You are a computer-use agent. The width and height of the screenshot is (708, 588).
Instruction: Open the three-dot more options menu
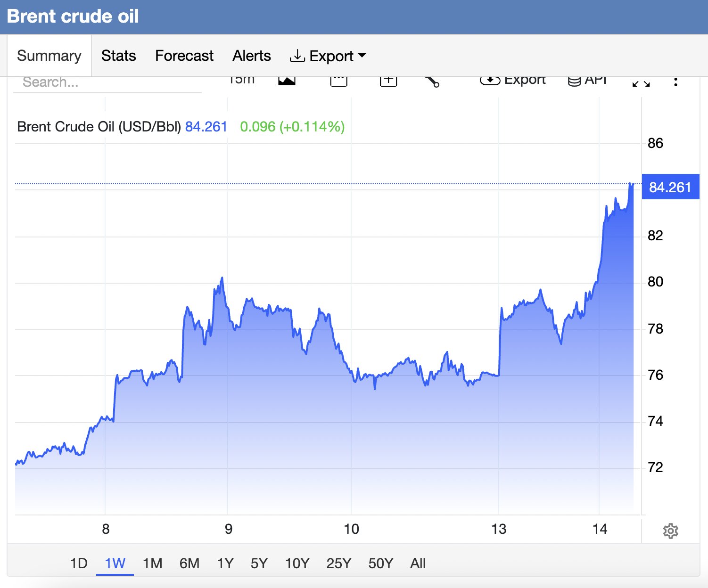(x=676, y=82)
